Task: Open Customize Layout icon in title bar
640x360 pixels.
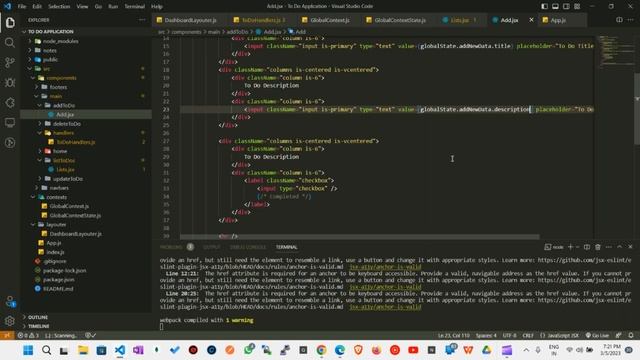Action: pyautogui.click(x=577, y=6)
